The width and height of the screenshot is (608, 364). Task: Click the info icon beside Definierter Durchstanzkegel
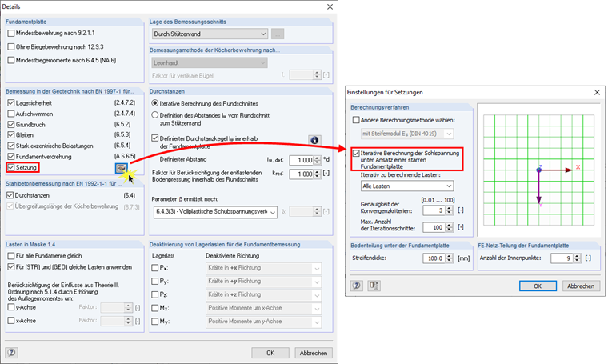point(314,140)
